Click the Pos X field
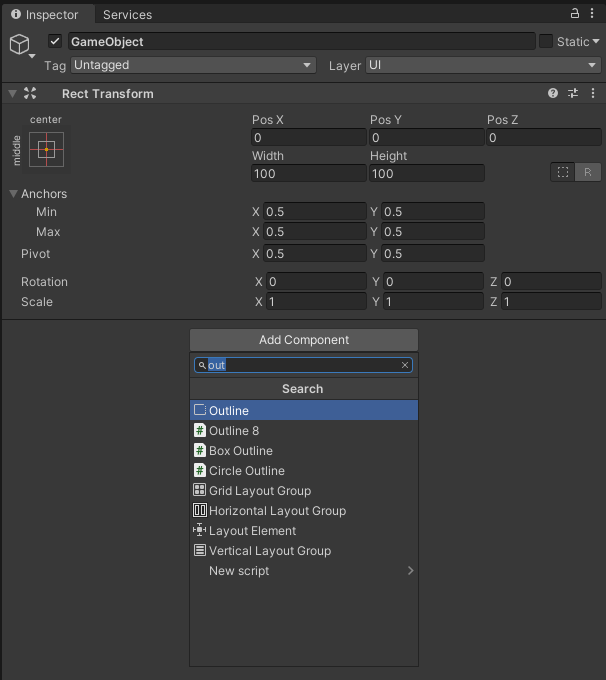This screenshot has height=680, width=606. [x=309, y=137]
